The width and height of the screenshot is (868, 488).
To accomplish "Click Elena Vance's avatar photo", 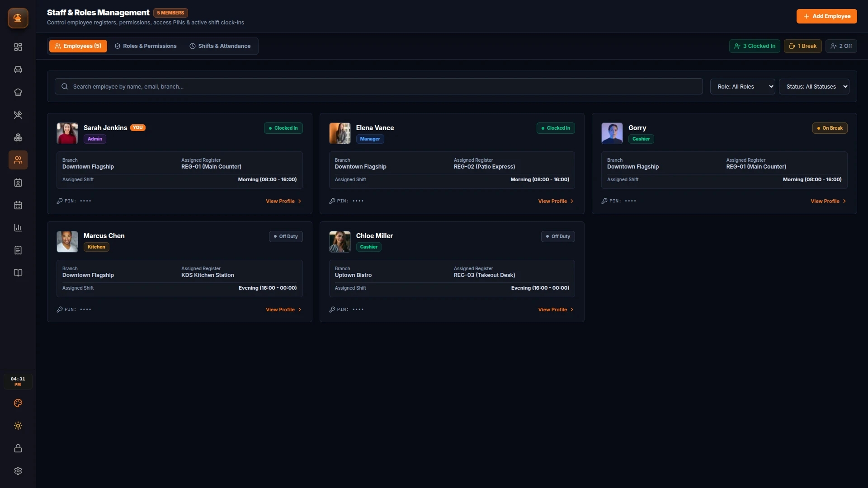I will pos(340,133).
